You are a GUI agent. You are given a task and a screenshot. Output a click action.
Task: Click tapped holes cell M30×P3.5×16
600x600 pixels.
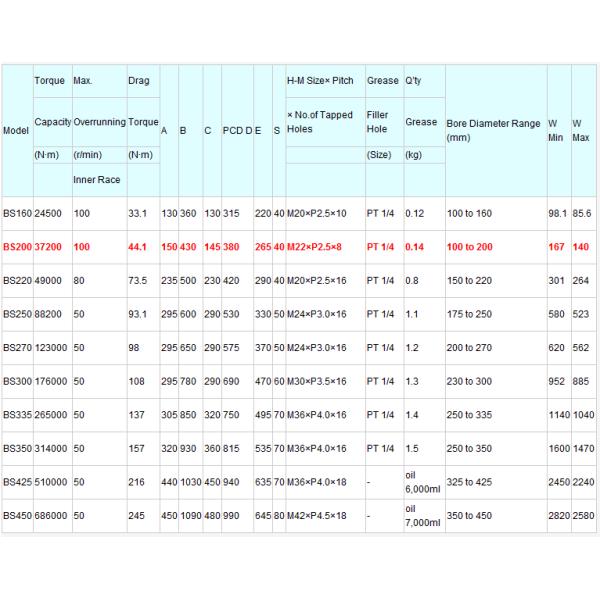pos(326,382)
